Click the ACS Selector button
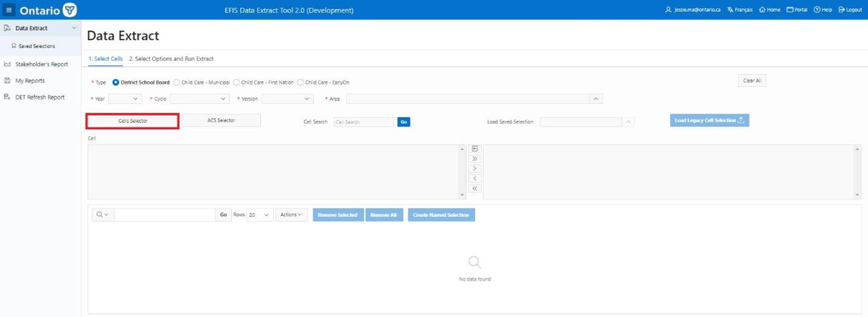 coord(221,120)
